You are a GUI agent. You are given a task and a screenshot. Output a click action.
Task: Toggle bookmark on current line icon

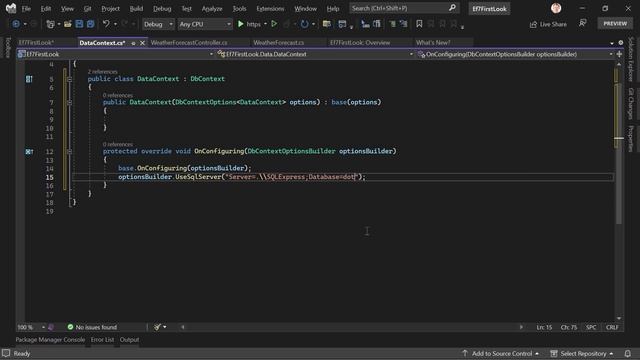coord(419,24)
